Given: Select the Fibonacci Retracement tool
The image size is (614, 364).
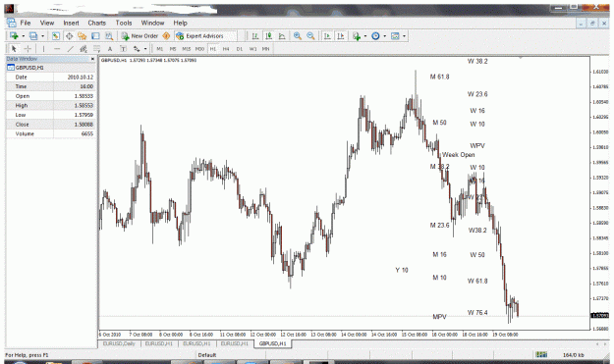Looking at the screenshot, I should [x=96, y=49].
